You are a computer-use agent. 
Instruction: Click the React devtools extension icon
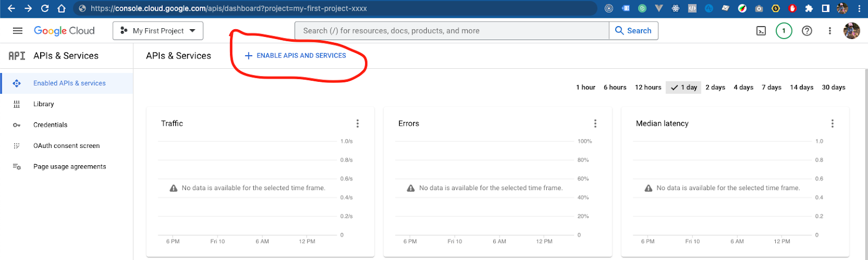[675, 8]
